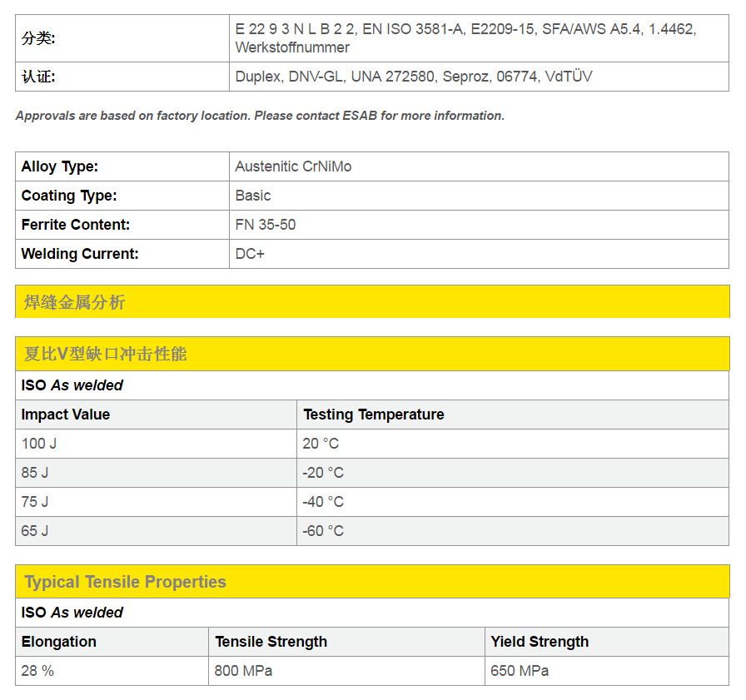
Task: Click the DC+ value
Action: pos(250,254)
